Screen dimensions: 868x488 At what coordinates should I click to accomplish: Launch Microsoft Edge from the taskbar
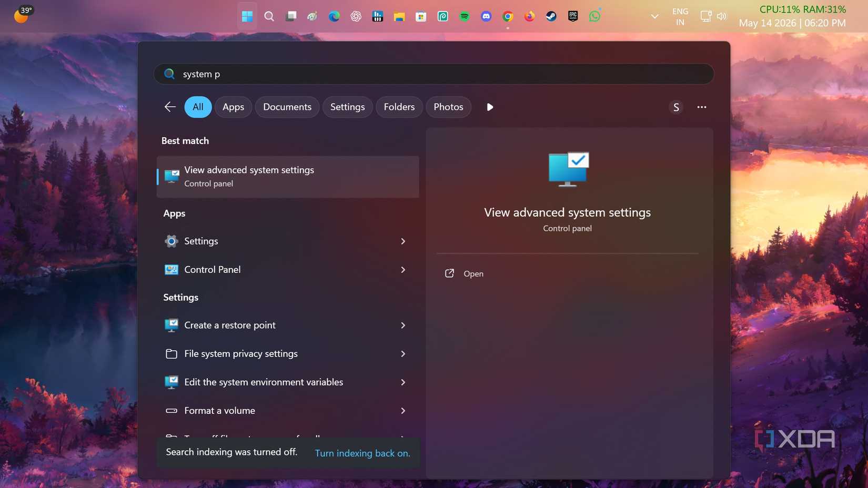[x=334, y=16]
